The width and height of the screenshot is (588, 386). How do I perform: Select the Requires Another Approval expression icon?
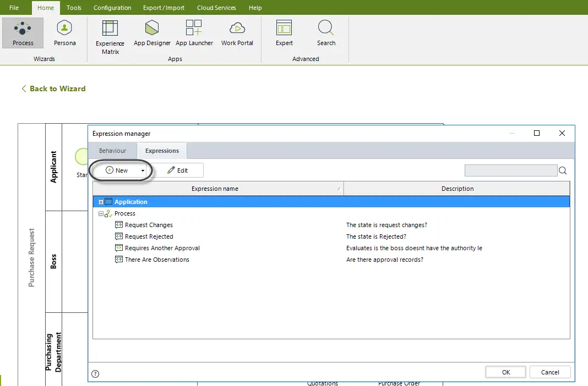tap(119, 248)
